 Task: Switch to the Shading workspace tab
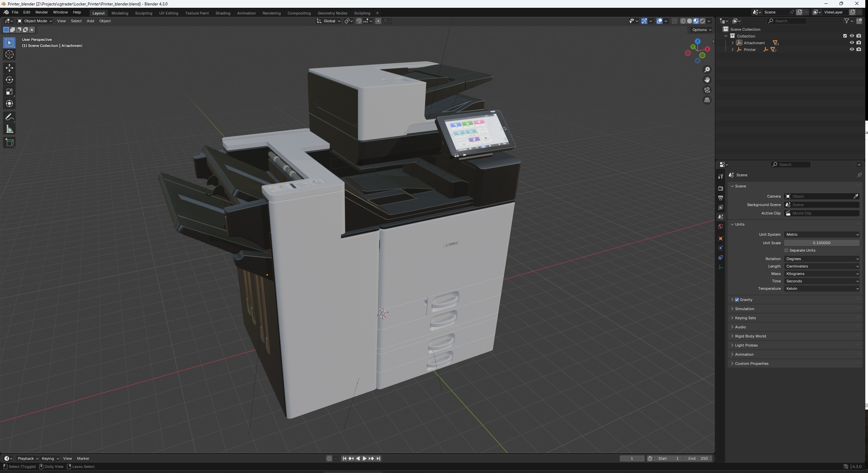223,13
